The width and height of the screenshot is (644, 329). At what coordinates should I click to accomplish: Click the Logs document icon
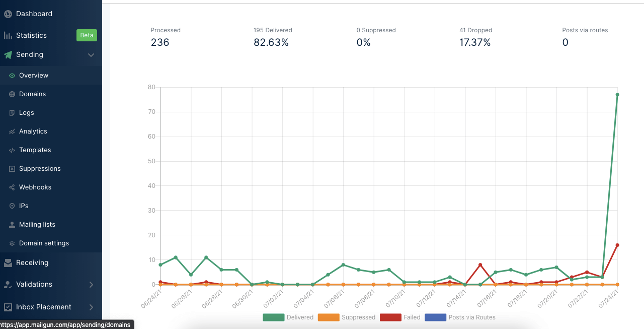[x=12, y=113]
